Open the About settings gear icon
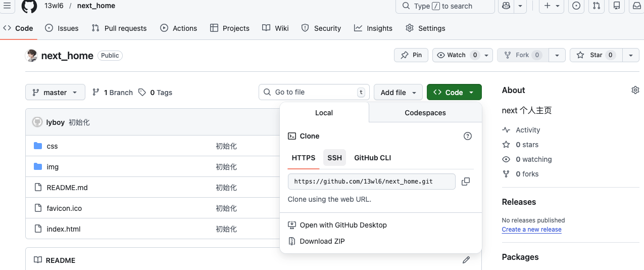Viewport: 644px width, 270px height. (635, 90)
